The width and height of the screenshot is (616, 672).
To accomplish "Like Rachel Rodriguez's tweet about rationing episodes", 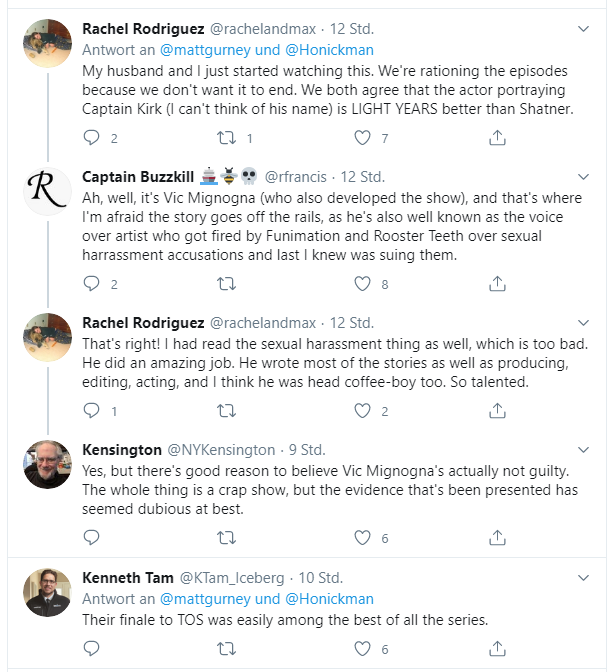I will (362, 138).
